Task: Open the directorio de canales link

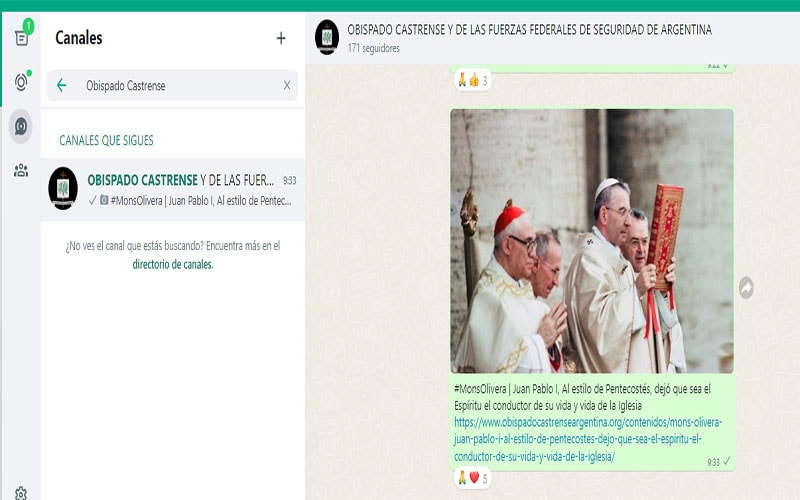Action: [172, 264]
